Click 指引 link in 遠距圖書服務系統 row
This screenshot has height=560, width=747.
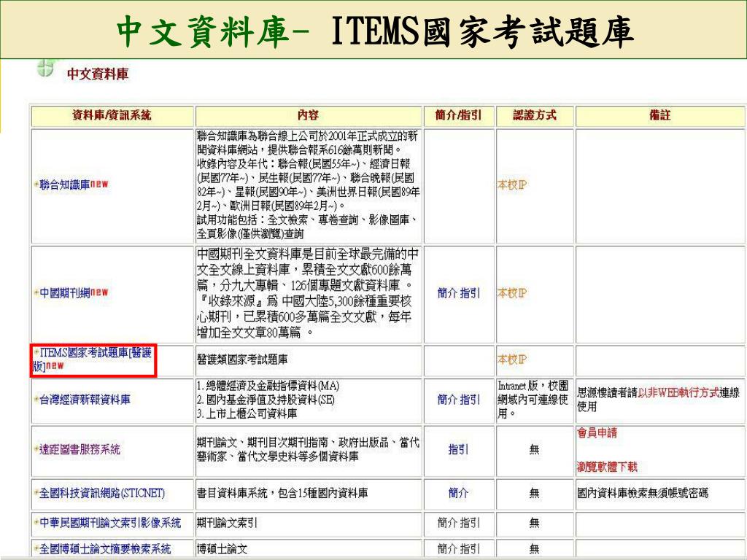point(458,449)
